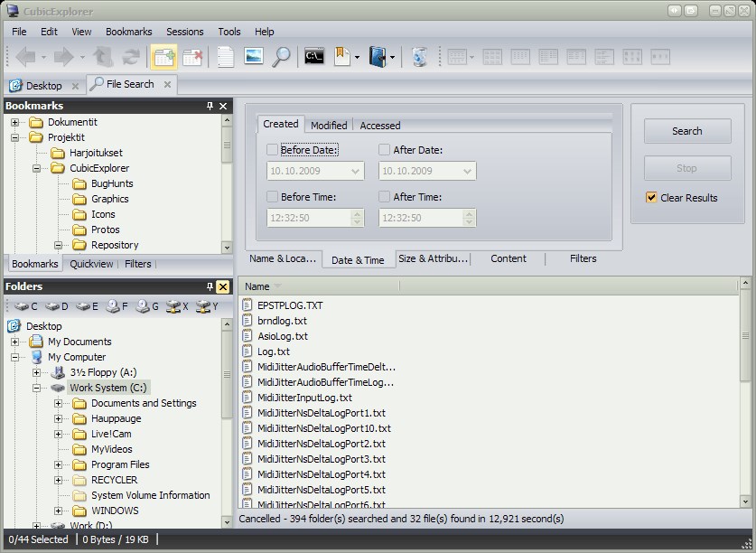Image resolution: width=756 pixels, height=553 pixels.
Task: Click the Sessions book toolbar icon
Action: click(378, 57)
